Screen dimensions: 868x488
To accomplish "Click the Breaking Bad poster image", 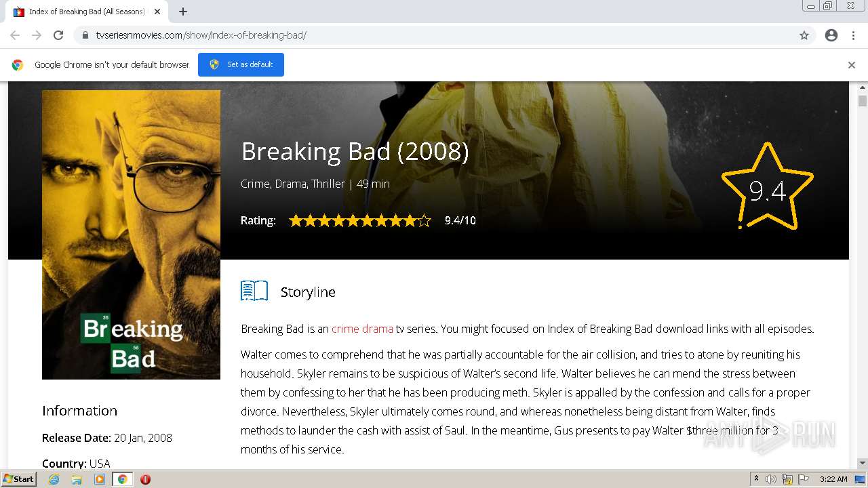I will tap(131, 235).
